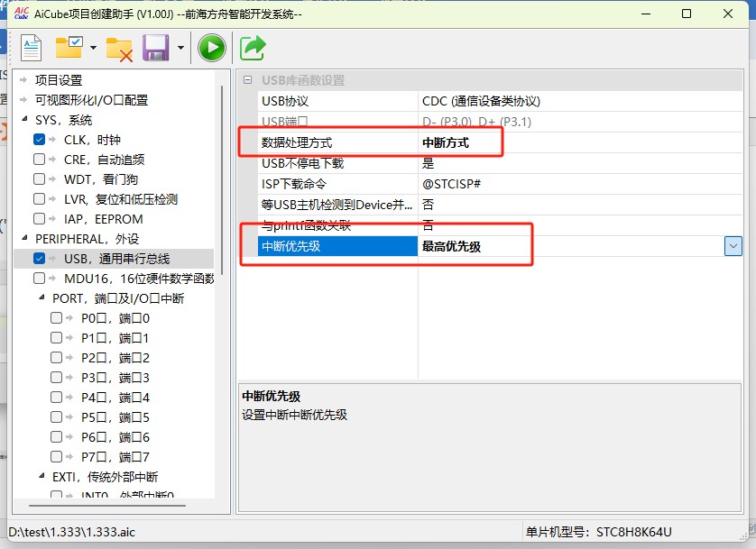The width and height of the screenshot is (756, 549).
Task: Collapse the SYS 系统 tree node
Action: coord(24,119)
